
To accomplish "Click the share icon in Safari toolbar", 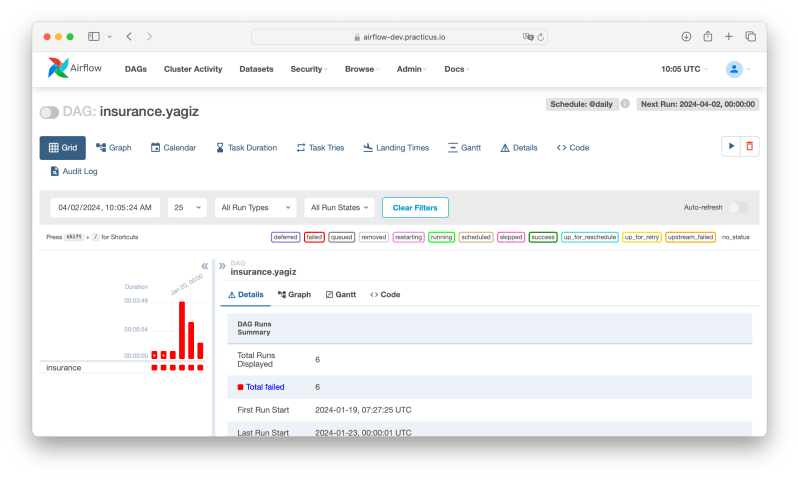I will pos(708,36).
